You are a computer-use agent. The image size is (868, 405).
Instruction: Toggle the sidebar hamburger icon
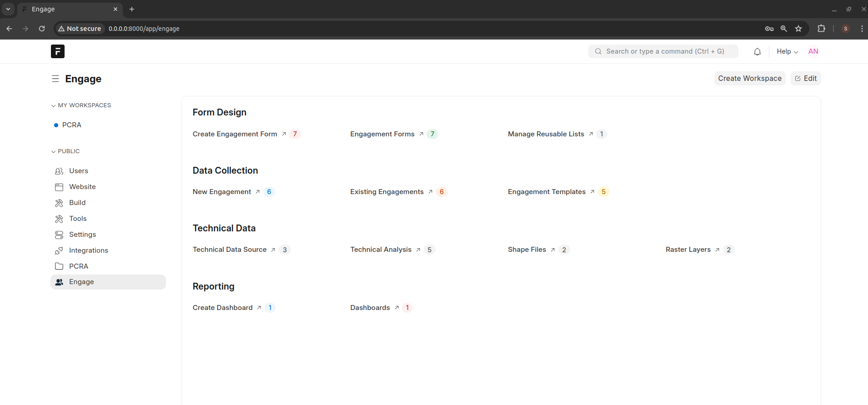point(55,79)
